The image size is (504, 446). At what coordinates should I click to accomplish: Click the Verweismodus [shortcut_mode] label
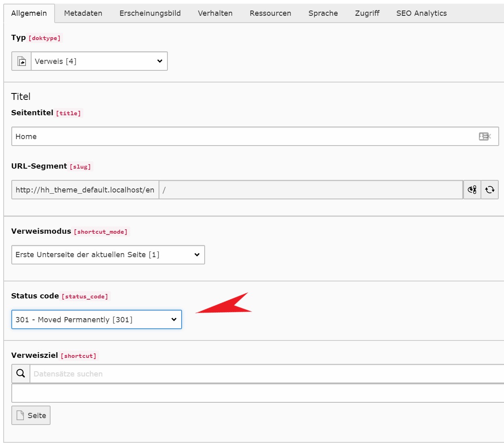(x=70, y=231)
